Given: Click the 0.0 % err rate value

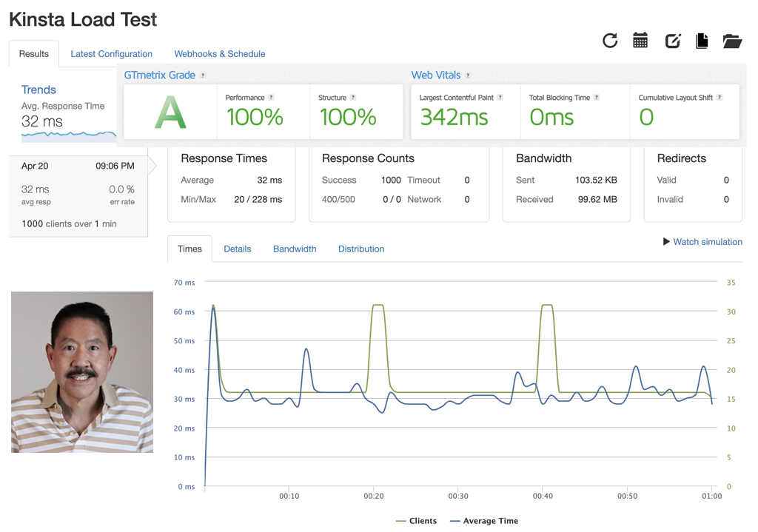Looking at the screenshot, I should (122, 189).
